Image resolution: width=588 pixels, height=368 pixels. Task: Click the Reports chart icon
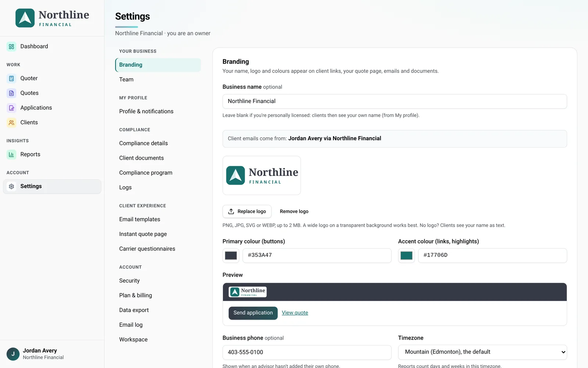point(11,155)
